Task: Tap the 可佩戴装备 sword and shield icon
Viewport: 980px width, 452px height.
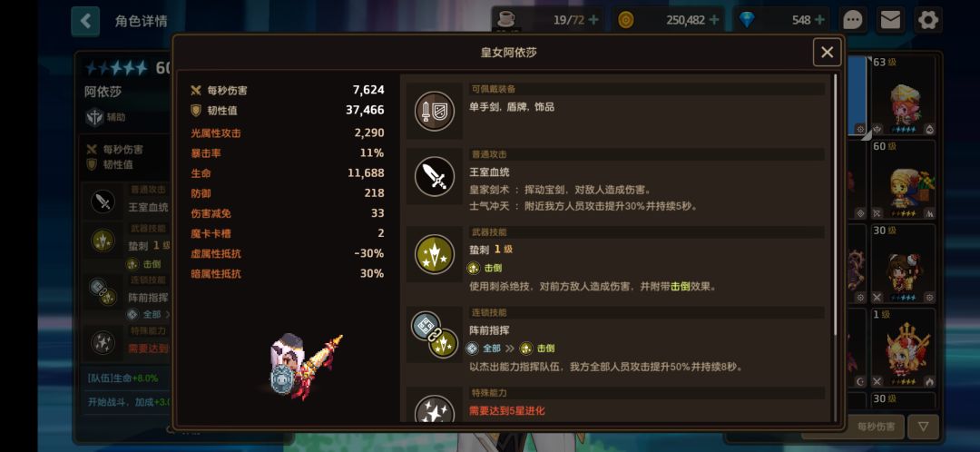Action: [435, 111]
